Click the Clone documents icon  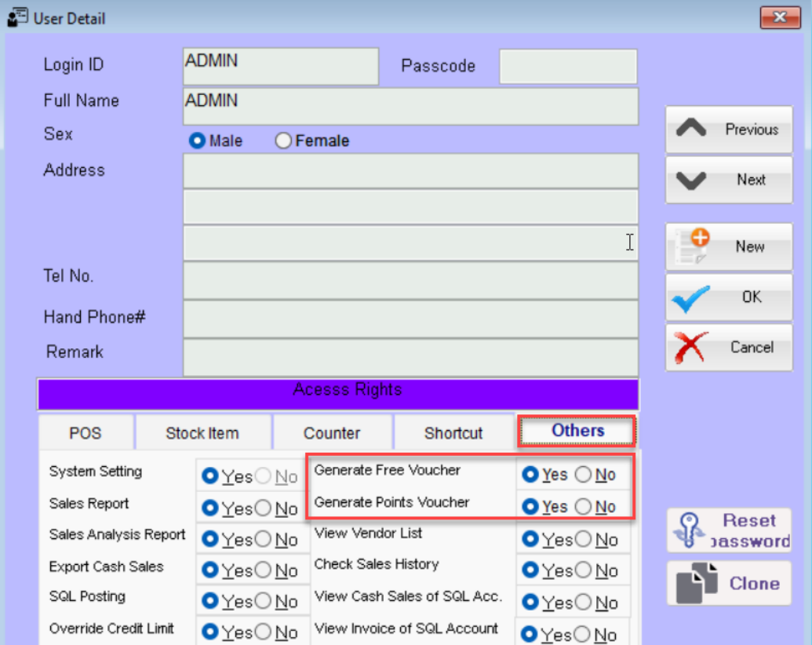click(x=696, y=583)
